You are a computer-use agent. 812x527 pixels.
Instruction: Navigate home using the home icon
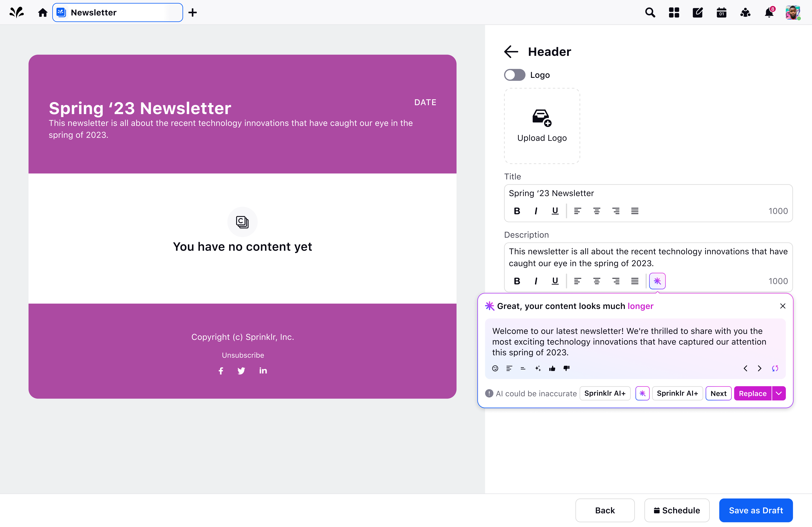point(43,12)
